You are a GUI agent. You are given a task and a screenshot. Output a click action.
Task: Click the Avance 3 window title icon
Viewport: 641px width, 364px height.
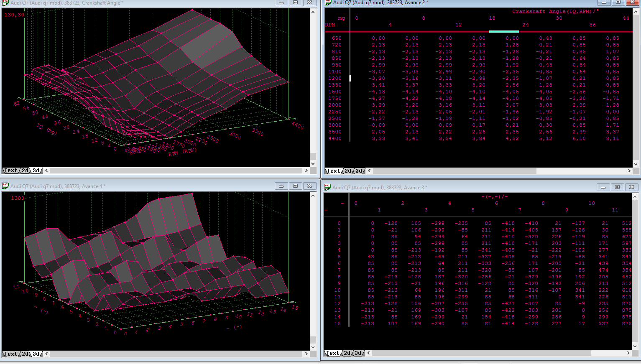click(x=327, y=187)
